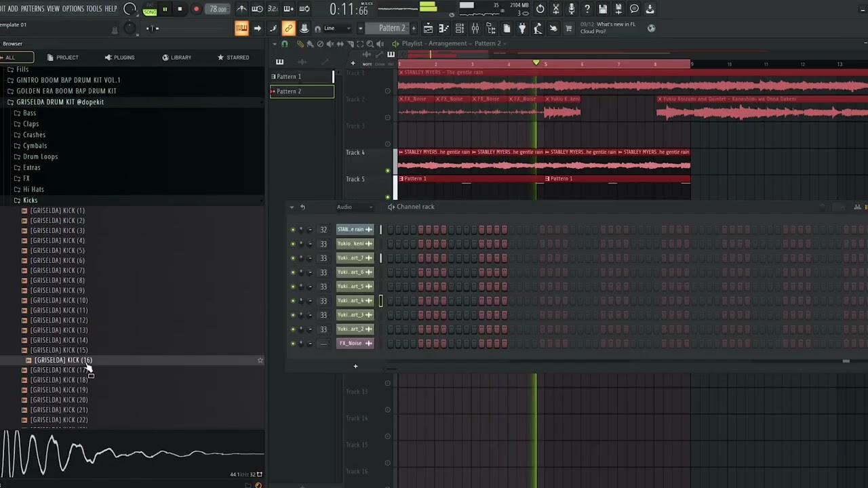Toggle the 3-2-1 countdown before recording
This screenshot has height=488, width=868.
point(273,9)
